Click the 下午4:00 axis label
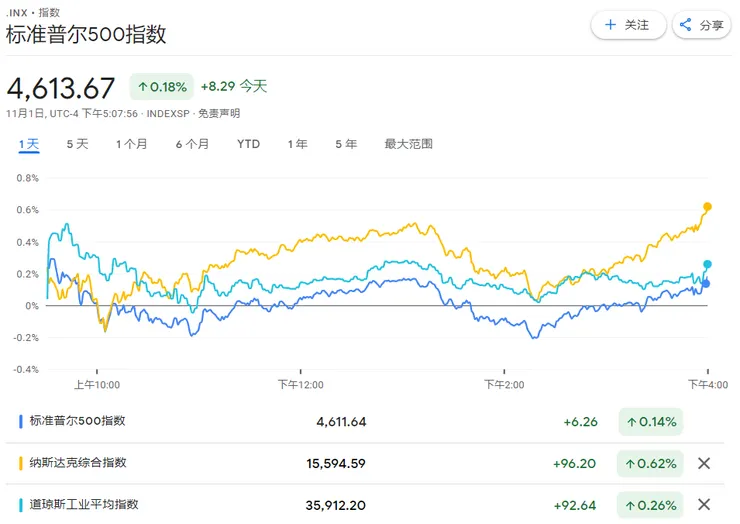 point(708,385)
